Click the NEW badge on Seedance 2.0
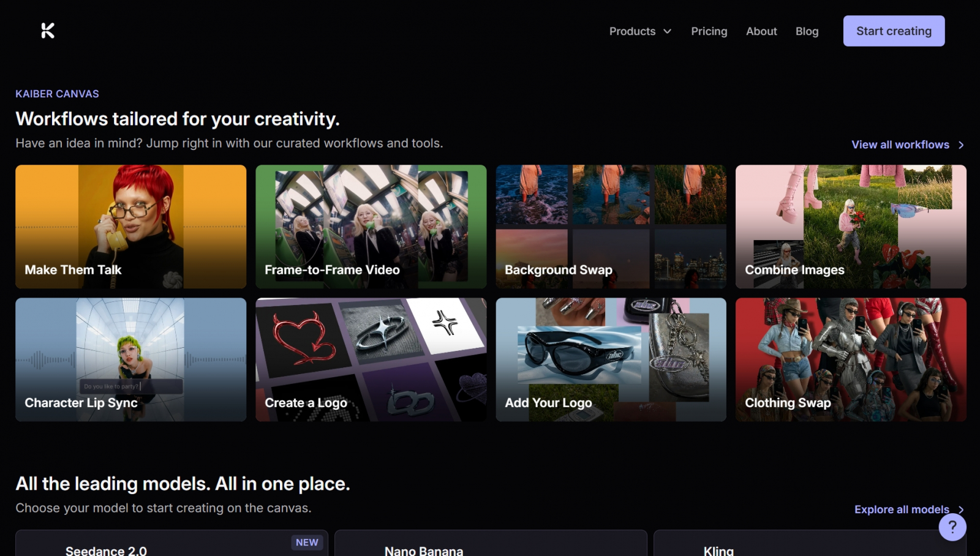This screenshot has height=556, width=980. point(307,543)
